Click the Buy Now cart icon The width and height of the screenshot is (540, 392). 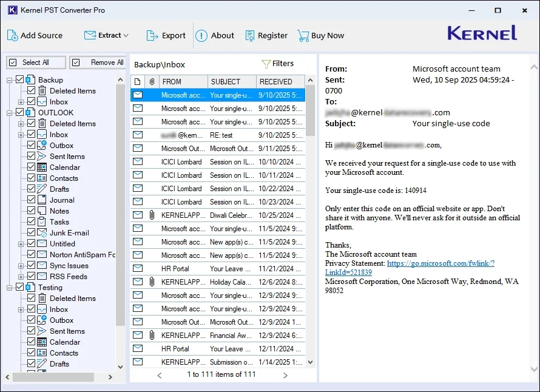tap(302, 35)
